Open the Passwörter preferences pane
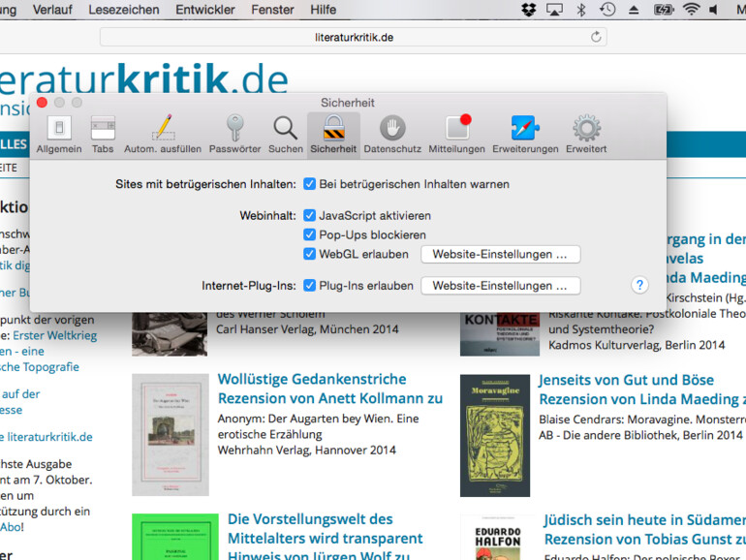The width and height of the screenshot is (746, 560). [234, 134]
